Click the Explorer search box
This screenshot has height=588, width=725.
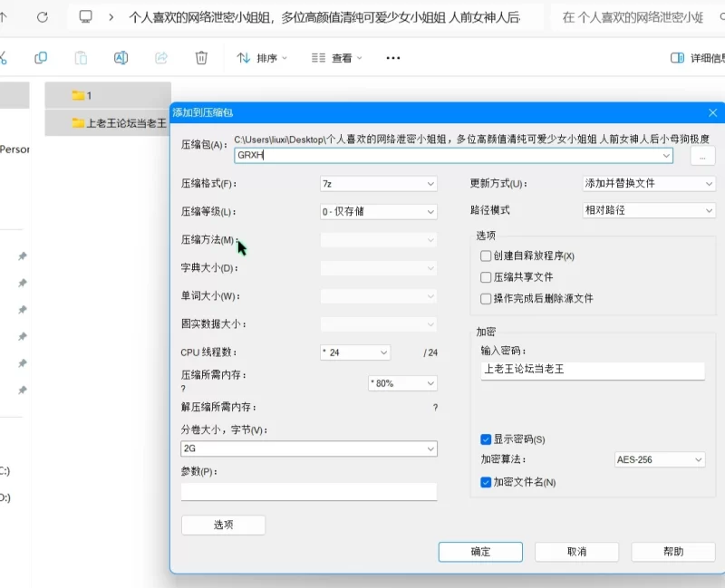[638, 17]
